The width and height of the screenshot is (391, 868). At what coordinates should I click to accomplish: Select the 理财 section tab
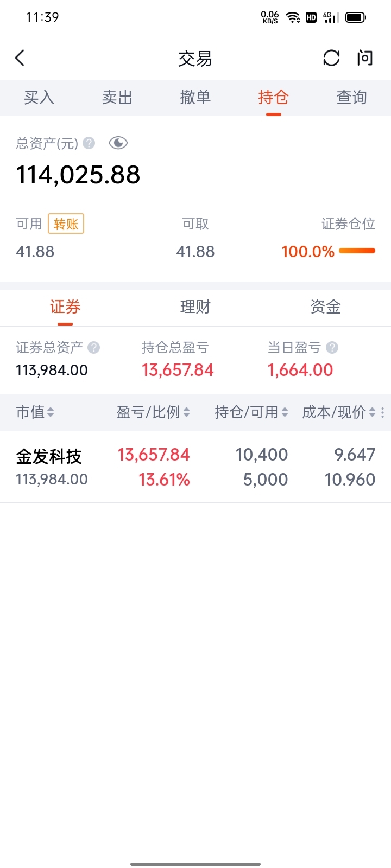click(x=195, y=307)
